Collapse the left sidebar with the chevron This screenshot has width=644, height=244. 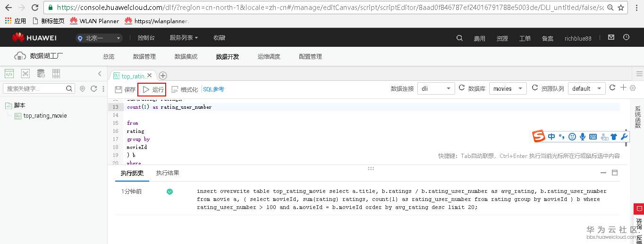[x=100, y=73]
